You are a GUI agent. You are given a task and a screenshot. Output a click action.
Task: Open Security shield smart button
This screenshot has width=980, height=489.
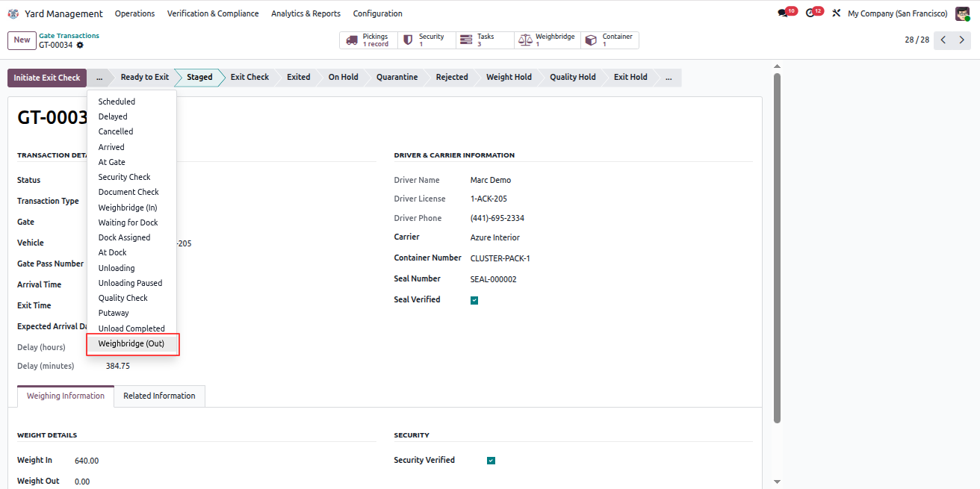point(427,40)
